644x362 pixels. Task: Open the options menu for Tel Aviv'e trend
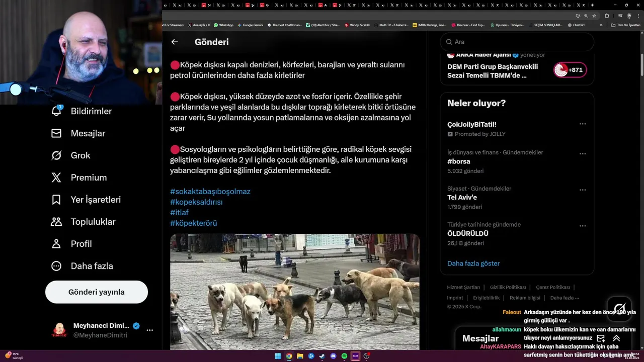pyautogui.click(x=583, y=190)
